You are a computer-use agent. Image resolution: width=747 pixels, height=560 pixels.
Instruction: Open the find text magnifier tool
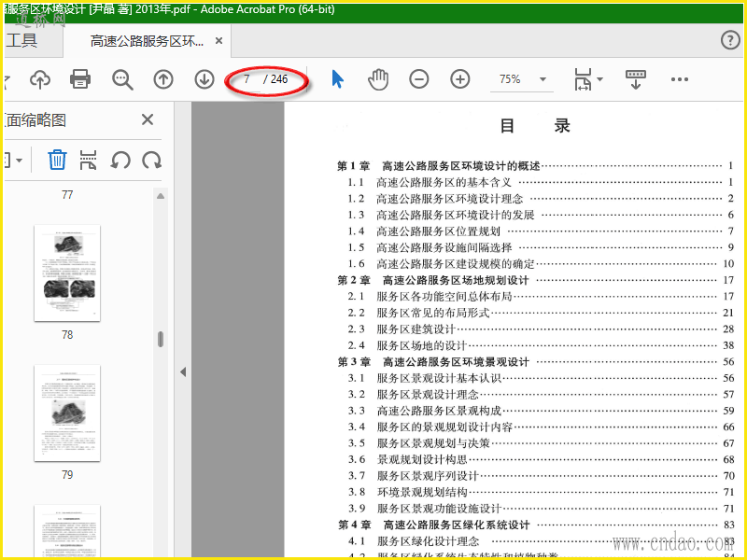[122, 79]
